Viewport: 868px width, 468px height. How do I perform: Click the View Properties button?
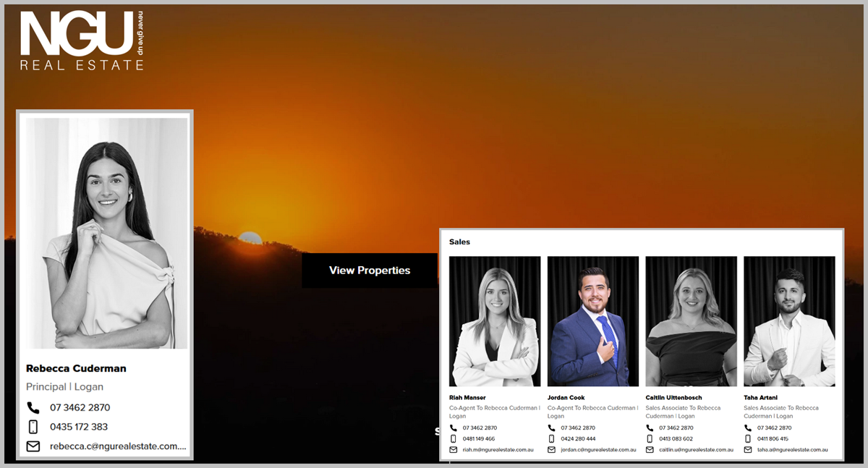click(370, 271)
